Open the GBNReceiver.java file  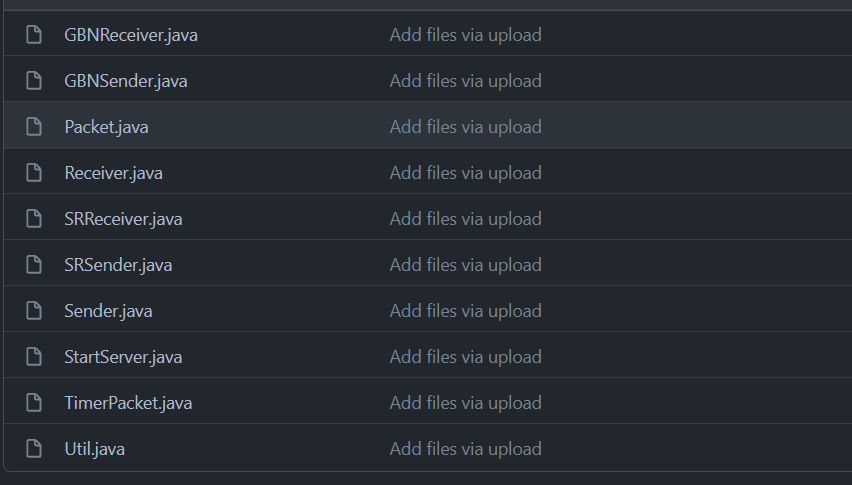point(131,35)
